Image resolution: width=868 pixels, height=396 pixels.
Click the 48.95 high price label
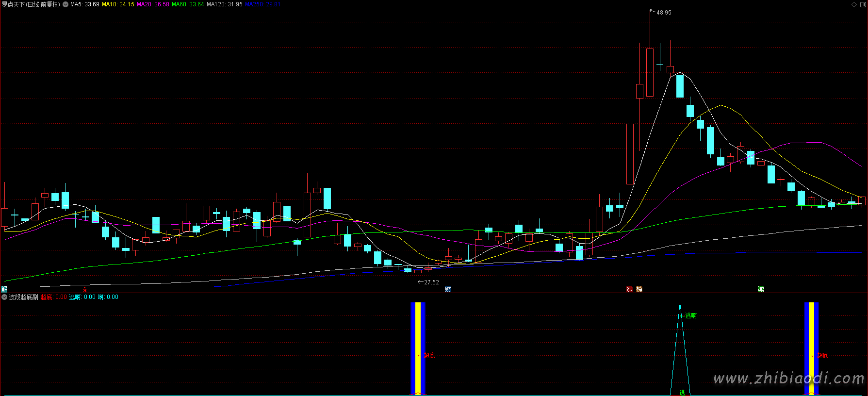(x=664, y=13)
